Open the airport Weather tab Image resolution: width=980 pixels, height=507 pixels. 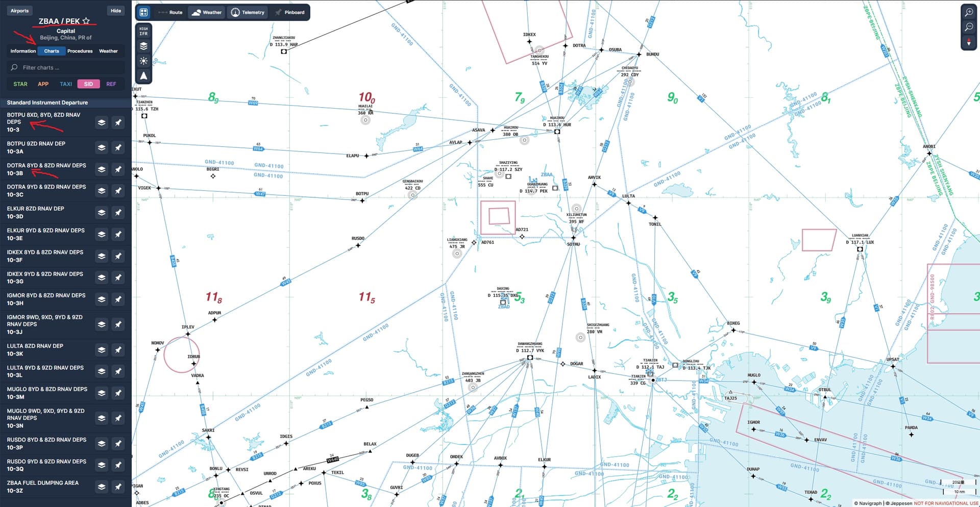(x=108, y=51)
